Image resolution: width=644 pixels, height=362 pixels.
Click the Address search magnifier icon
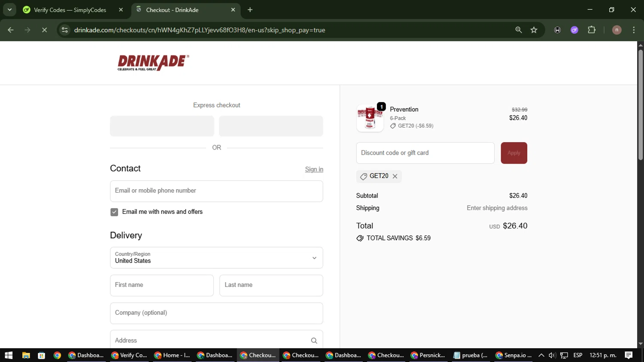[314, 341]
